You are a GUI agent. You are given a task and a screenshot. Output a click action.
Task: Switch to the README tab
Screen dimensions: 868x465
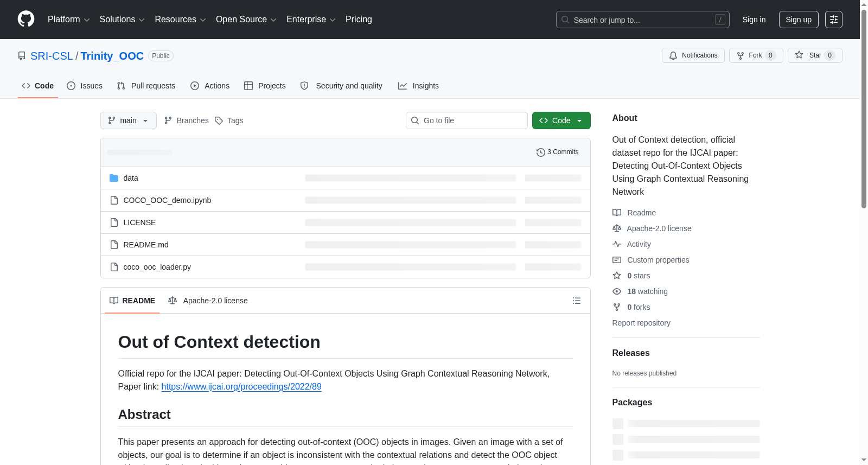click(x=132, y=301)
